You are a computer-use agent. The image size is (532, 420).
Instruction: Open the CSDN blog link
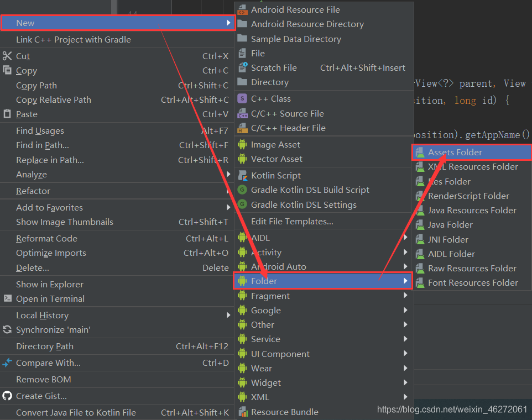(x=452, y=409)
